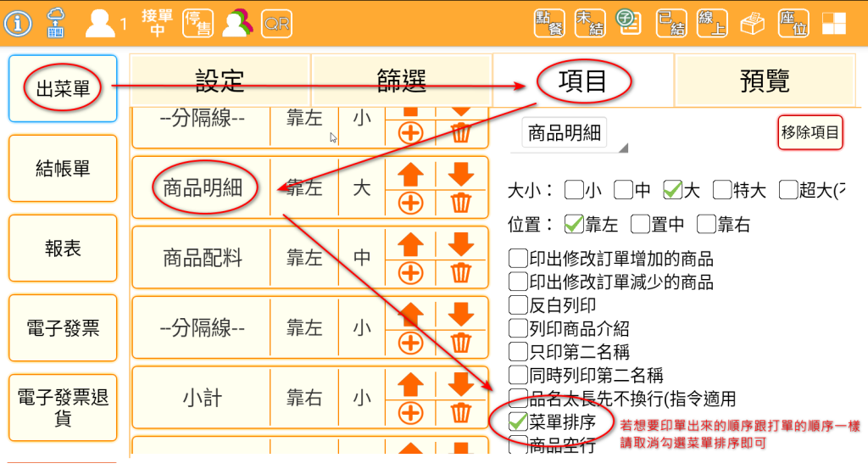Delete the 商品配料 row with trash icon
This screenshot has width=868, height=469.
(460, 273)
